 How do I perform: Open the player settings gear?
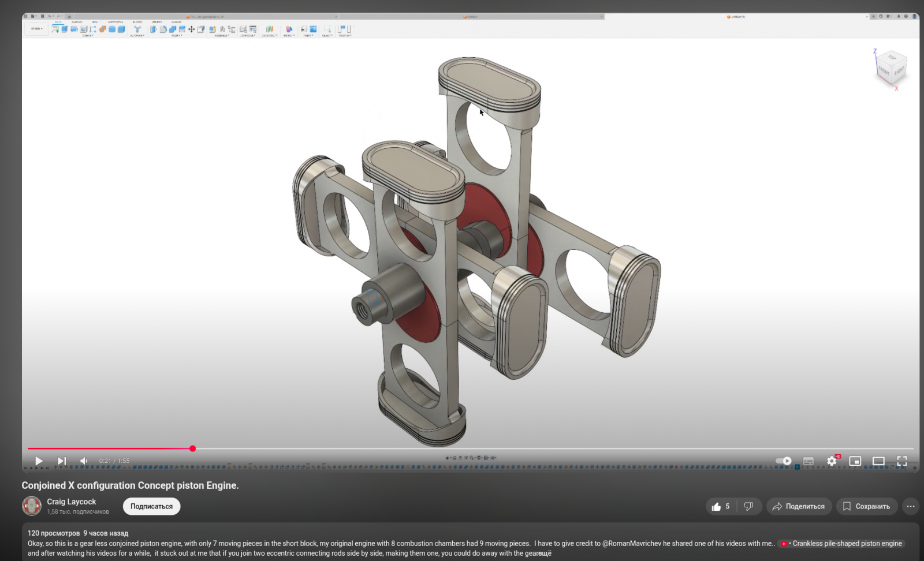(832, 461)
